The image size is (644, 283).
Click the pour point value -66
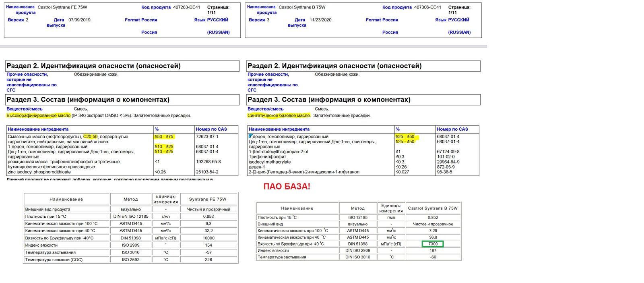click(x=433, y=257)
